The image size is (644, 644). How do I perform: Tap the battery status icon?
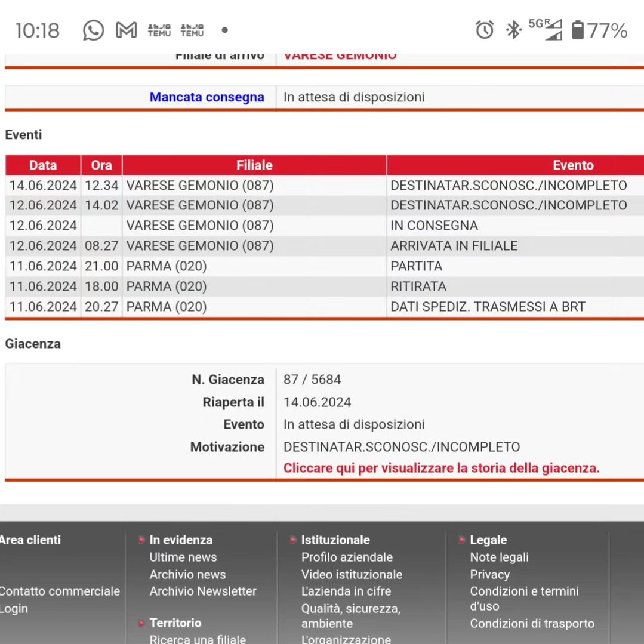click(x=578, y=30)
